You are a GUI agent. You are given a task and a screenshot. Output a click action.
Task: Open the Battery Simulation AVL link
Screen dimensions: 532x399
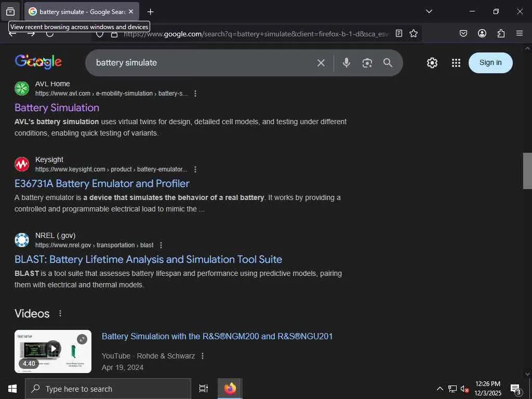[57, 108]
